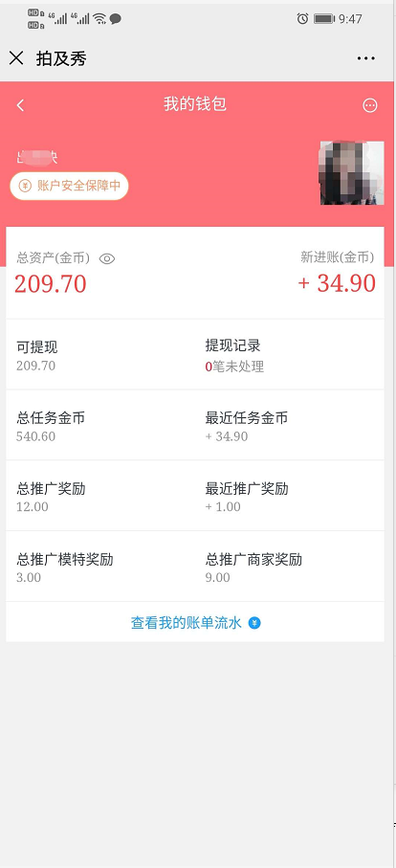
Task: Open the circled dots options icon
Action: (370, 105)
